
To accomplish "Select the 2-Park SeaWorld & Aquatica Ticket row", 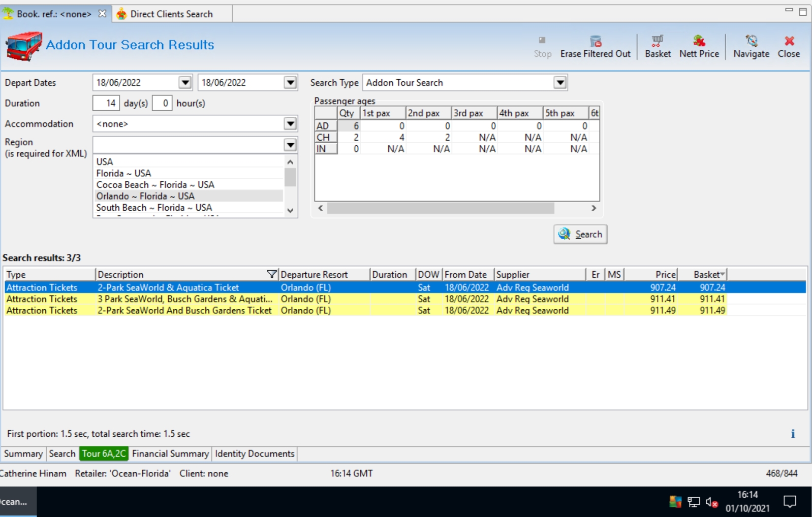I will coord(405,287).
